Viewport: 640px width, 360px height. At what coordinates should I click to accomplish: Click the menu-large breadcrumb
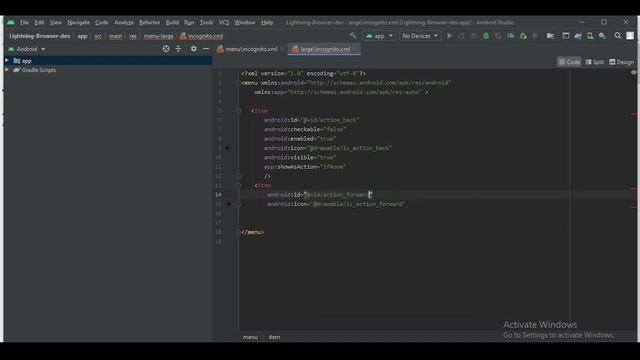(x=158, y=36)
